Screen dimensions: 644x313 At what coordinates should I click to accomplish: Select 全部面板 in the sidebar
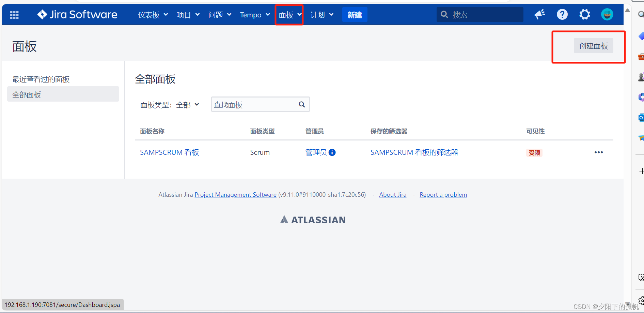pos(63,94)
